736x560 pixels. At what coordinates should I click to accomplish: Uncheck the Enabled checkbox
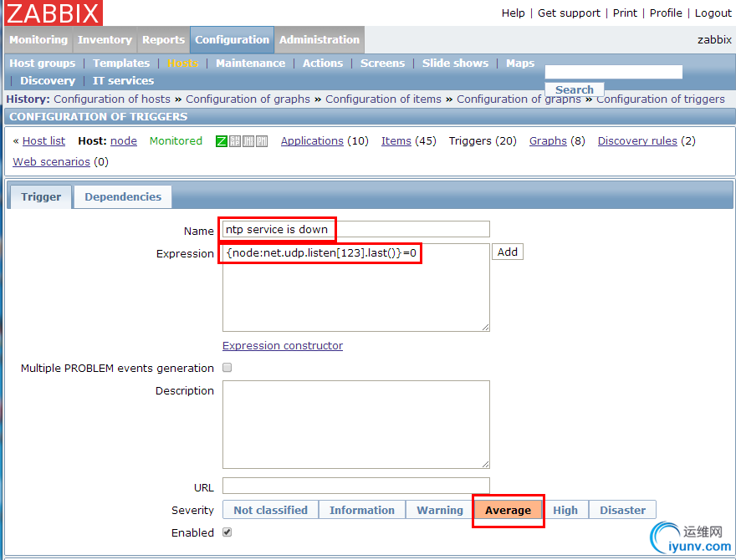point(227,532)
